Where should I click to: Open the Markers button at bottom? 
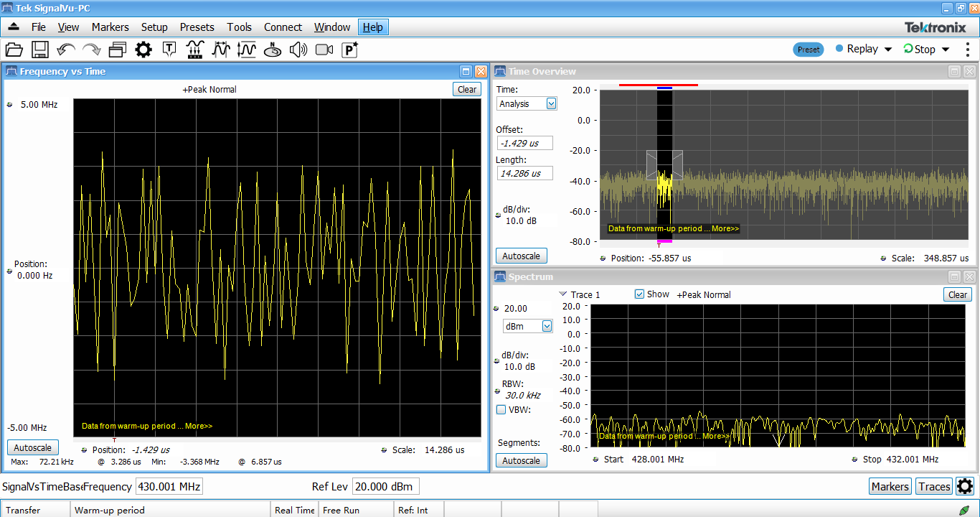pos(890,486)
